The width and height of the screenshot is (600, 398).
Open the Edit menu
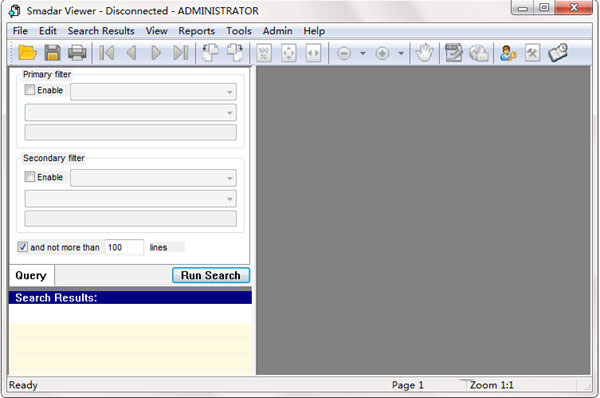pos(48,31)
